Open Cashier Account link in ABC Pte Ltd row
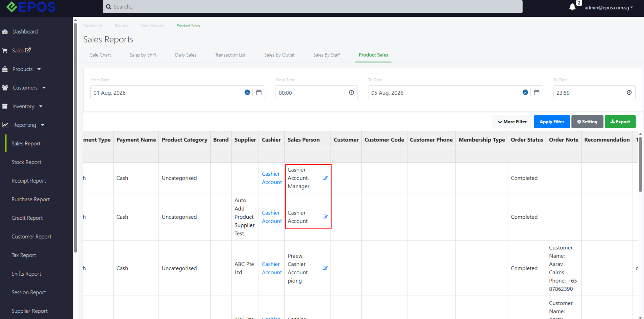Viewport: 644px width, 319px height. (272, 268)
